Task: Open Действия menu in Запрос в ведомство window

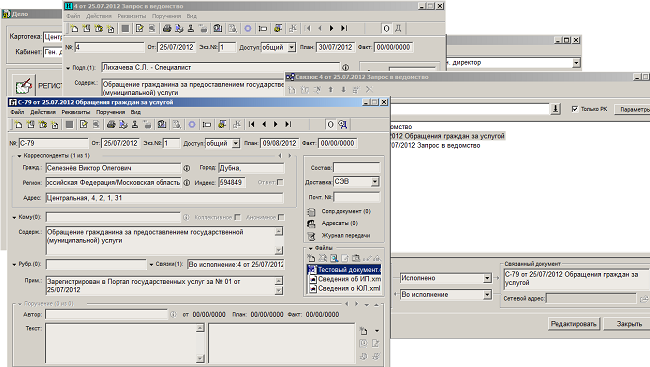Action: click(x=99, y=16)
